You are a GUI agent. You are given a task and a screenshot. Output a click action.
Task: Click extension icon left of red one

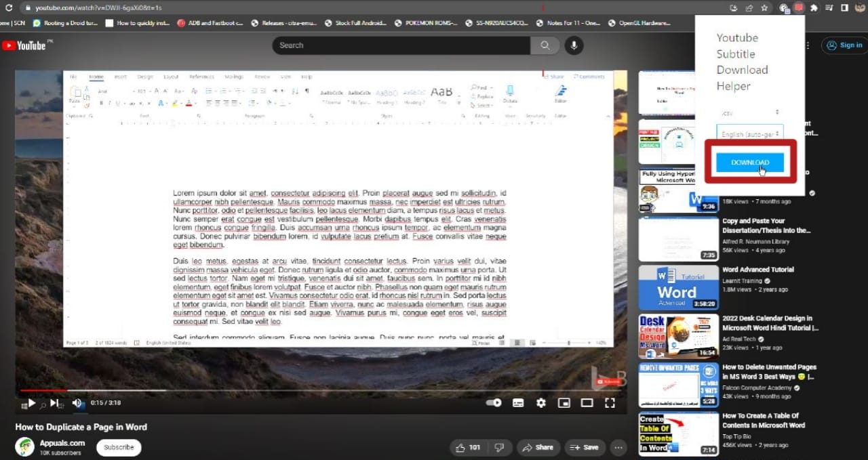point(784,8)
